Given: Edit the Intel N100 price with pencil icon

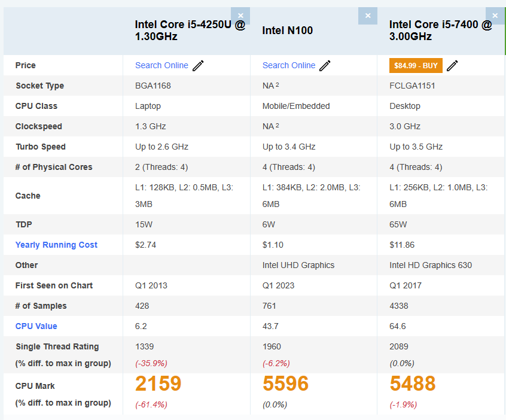Looking at the screenshot, I should [x=325, y=66].
